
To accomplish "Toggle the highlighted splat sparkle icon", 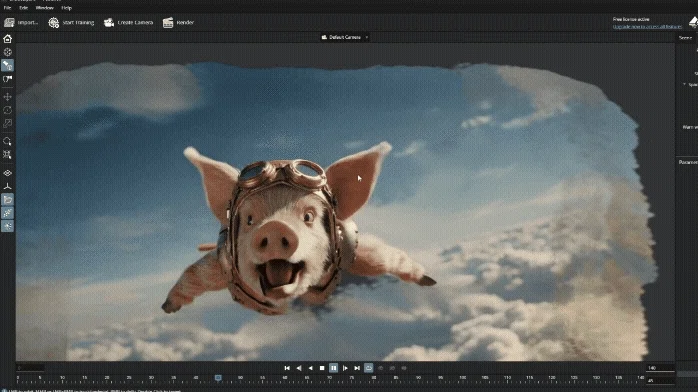I will [x=8, y=226].
